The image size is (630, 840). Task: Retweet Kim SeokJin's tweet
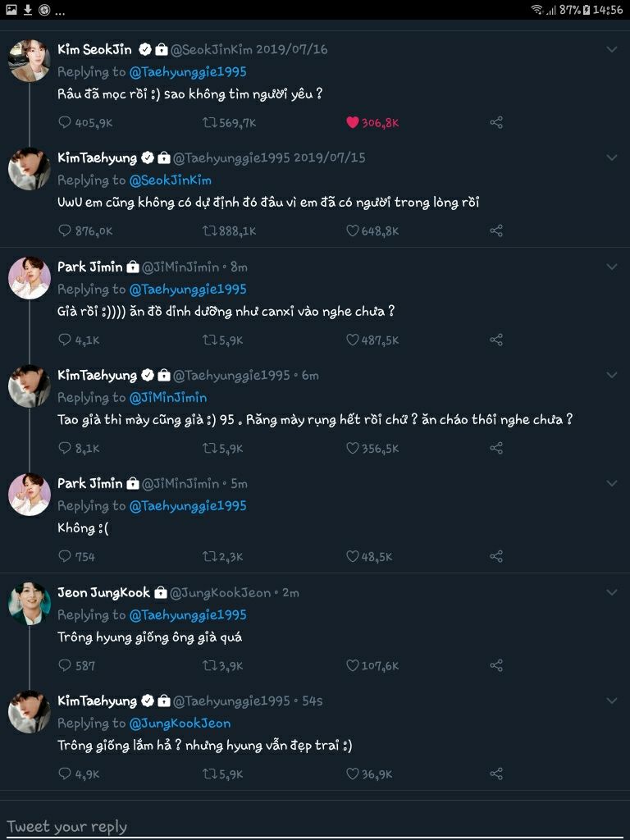coord(210,122)
